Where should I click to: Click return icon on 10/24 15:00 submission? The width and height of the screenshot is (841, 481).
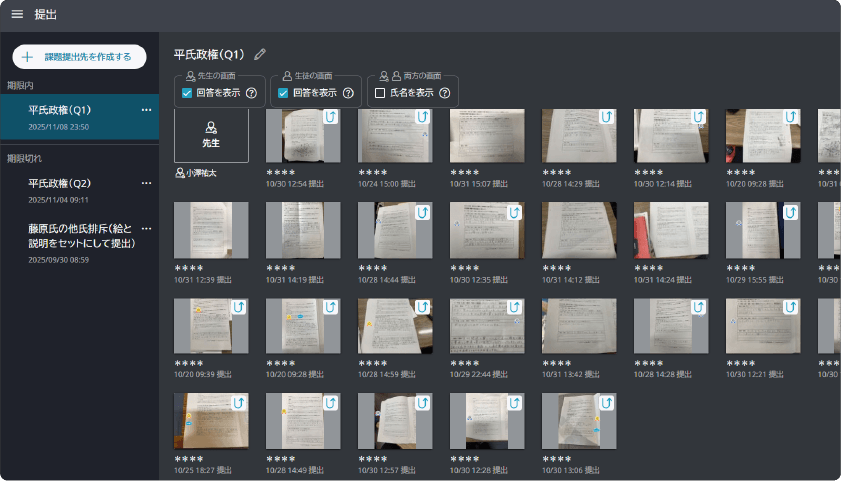423,116
